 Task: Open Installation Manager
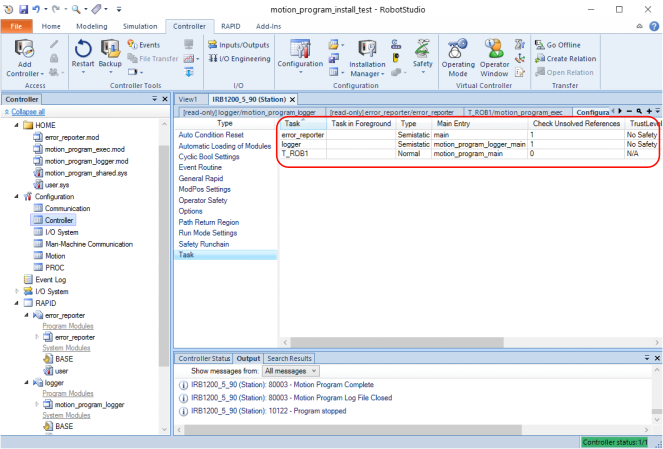[367, 58]
